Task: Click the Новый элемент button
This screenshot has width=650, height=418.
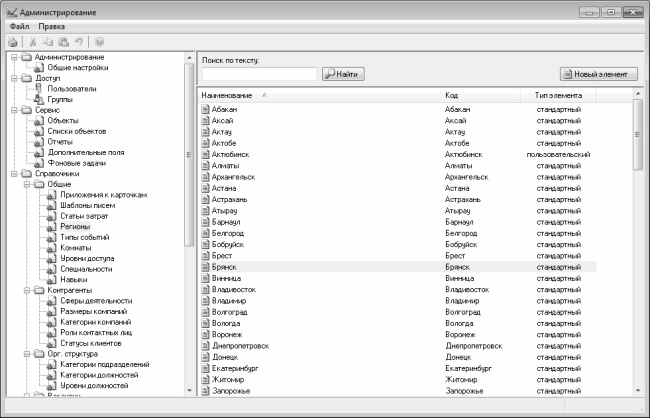Action: [x=598, y=74]
